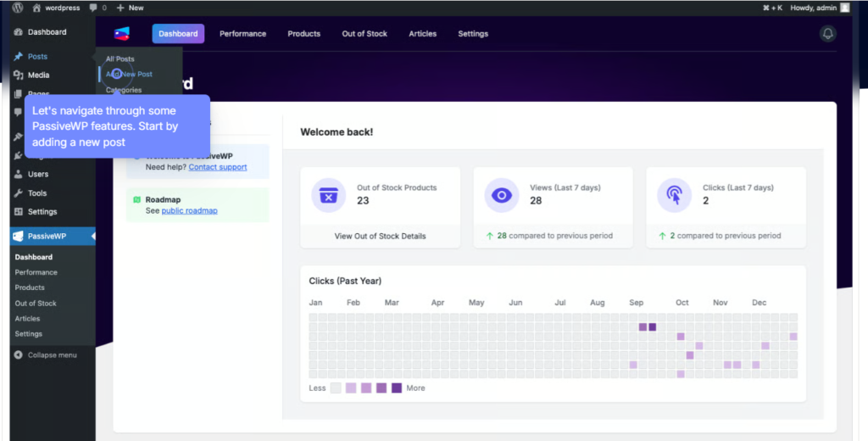Viewport: 868px width, 441px height.
Task: Select Add New Post in submenu
Action: tap(129, 75)
